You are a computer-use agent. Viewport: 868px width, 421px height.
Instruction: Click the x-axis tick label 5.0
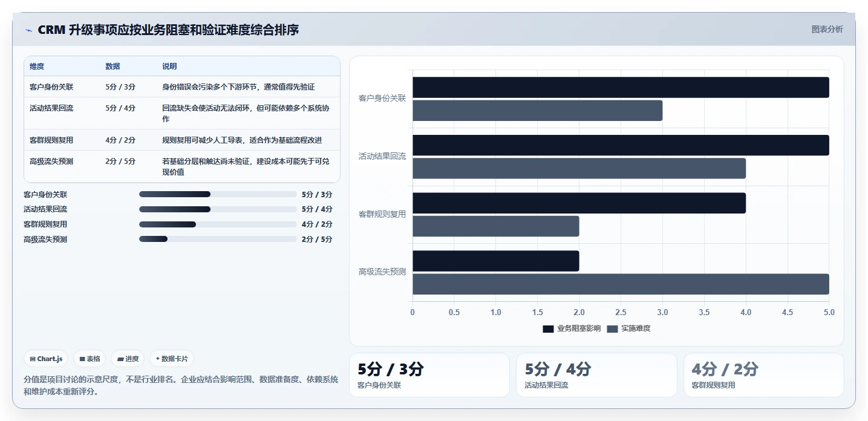tap(829, 313)
